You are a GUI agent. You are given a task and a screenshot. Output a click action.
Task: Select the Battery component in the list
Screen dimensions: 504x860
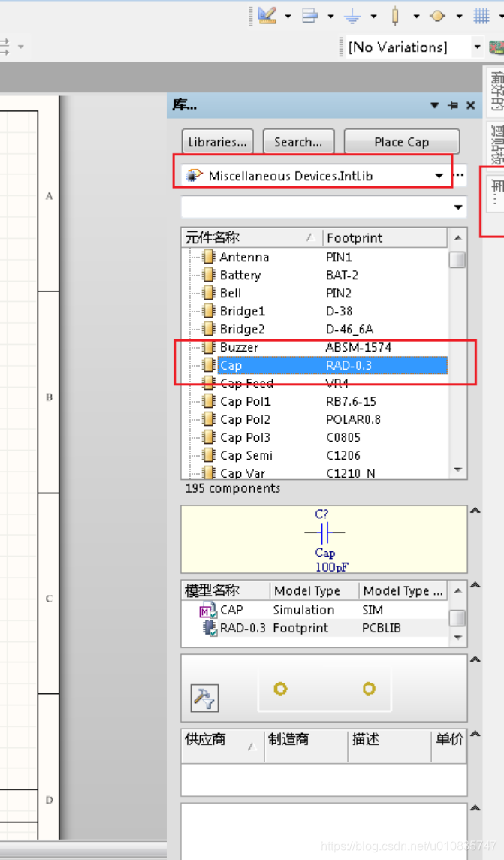coord(240,275)
